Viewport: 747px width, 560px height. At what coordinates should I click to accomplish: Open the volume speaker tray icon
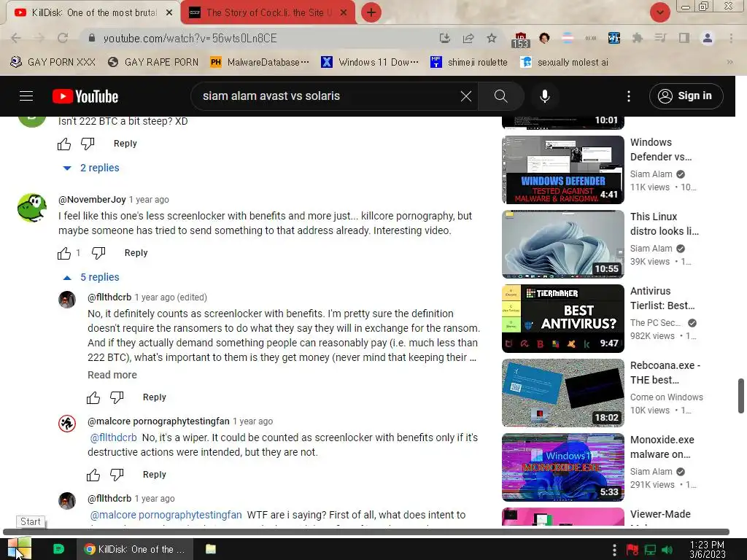pyautogui.click(x=667, y=550)
